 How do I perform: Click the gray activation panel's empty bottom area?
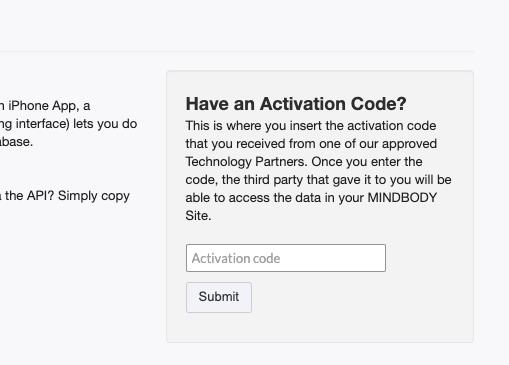(x=320, y=328)
